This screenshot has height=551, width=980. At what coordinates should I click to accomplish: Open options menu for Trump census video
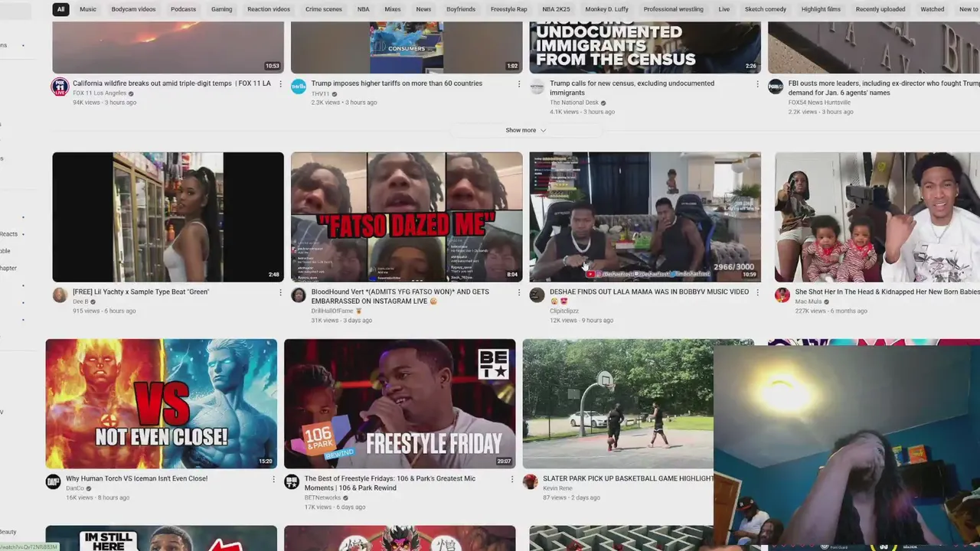[757, 84]
